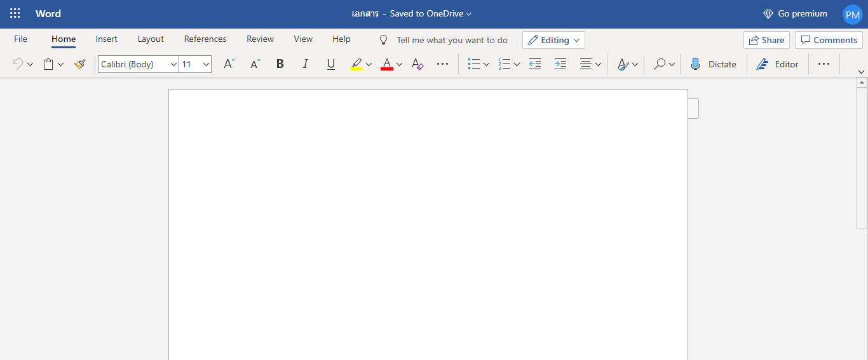Screen dimensions: 868x360
Task: Decrease the paragraph indent
Action: [535, 64]
